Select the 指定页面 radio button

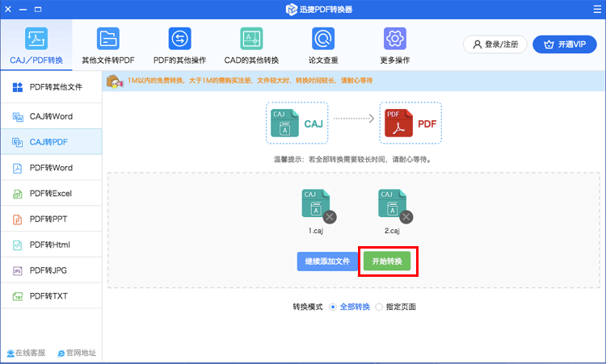tap(379, 307)
